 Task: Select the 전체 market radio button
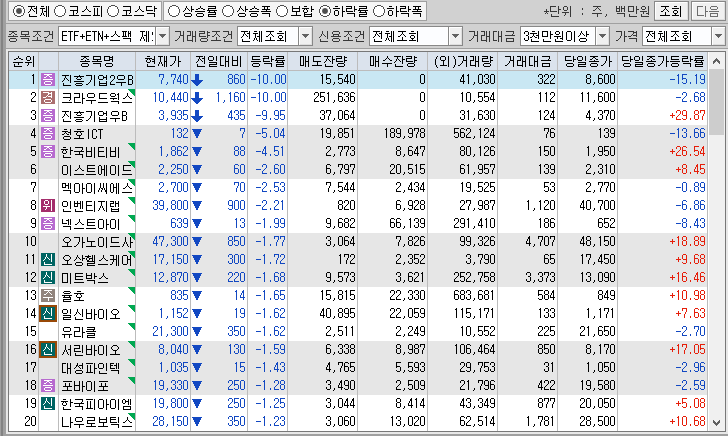point(19,11)
